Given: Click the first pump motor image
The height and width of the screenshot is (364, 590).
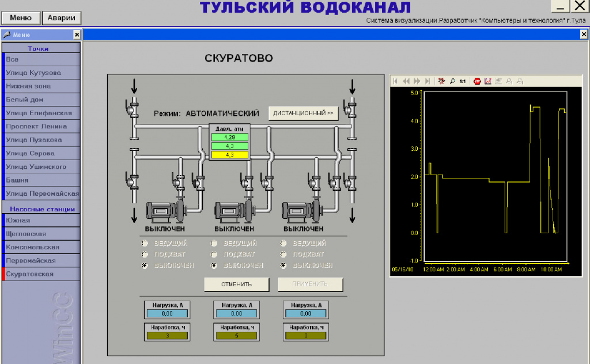Looking at the screenshot, I should pos(167,212).
